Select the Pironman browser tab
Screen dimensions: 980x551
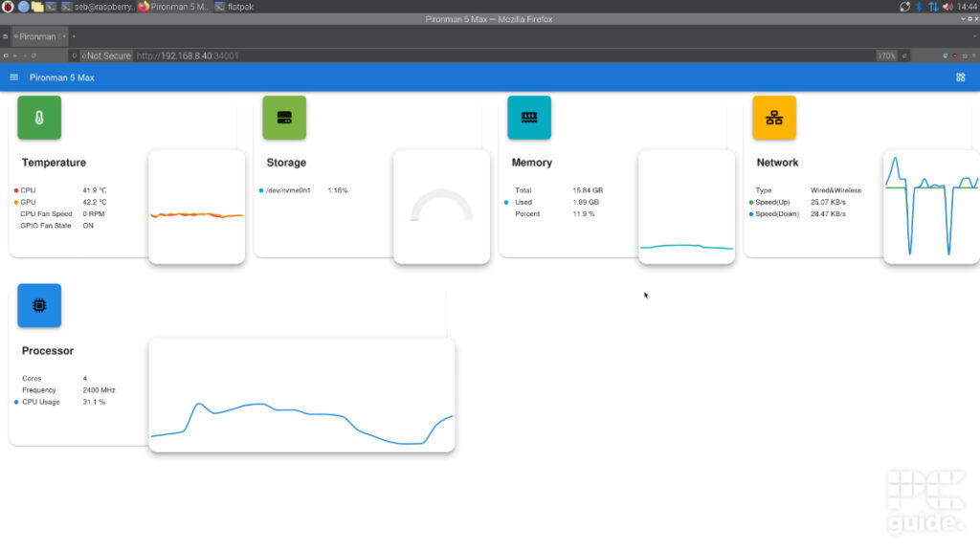point(39,36)
